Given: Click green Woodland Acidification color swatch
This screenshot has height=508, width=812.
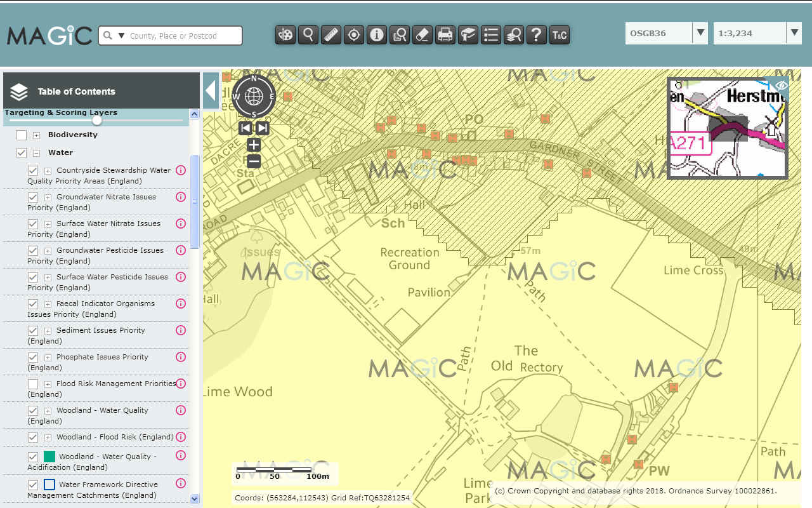Looking at the screenshot, I should (x=49, y=457).
